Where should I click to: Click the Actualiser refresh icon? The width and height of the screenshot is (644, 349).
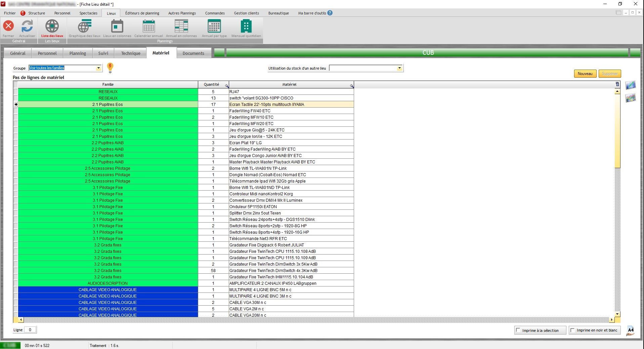click(27, 26)
